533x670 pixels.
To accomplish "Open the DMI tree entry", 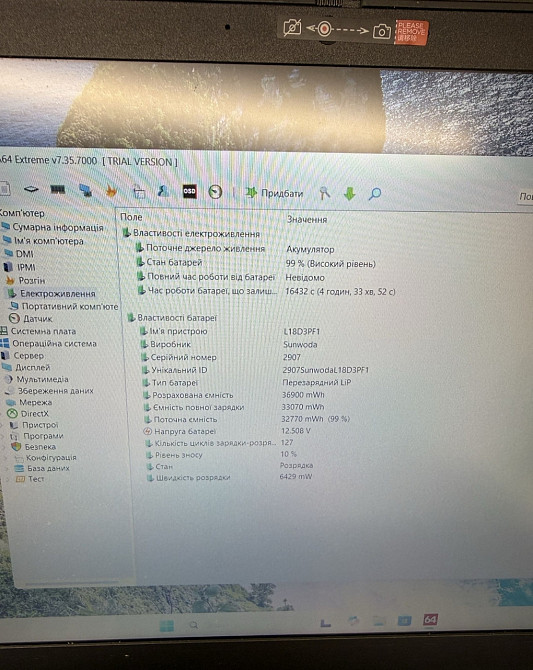I will click(x=19, y=254).
